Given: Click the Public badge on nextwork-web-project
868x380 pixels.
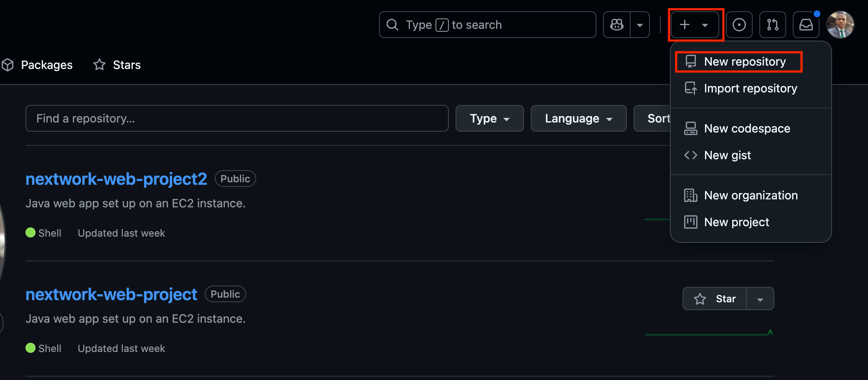Looking at the screenshot, I should (x=225, y=294).
